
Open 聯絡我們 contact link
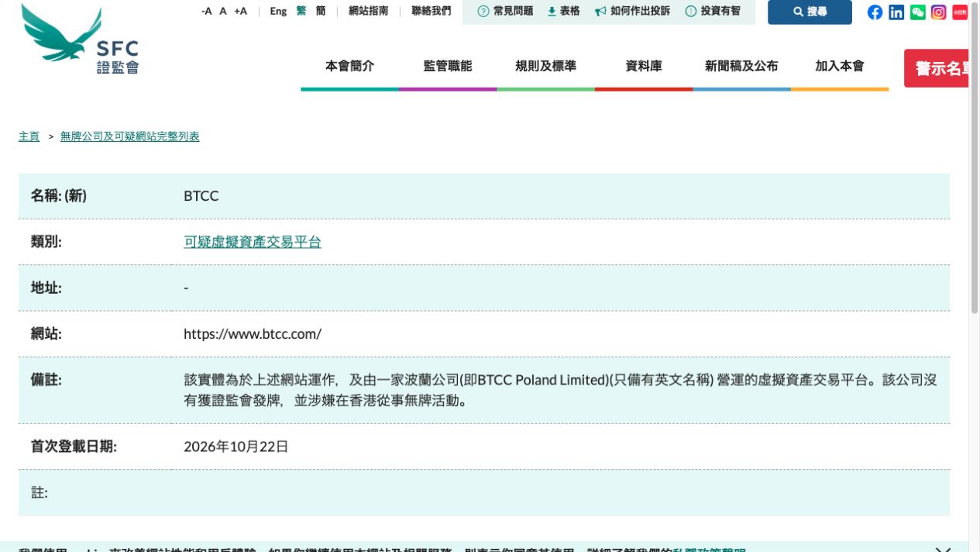pyautogui.click(x=431, y=11)
